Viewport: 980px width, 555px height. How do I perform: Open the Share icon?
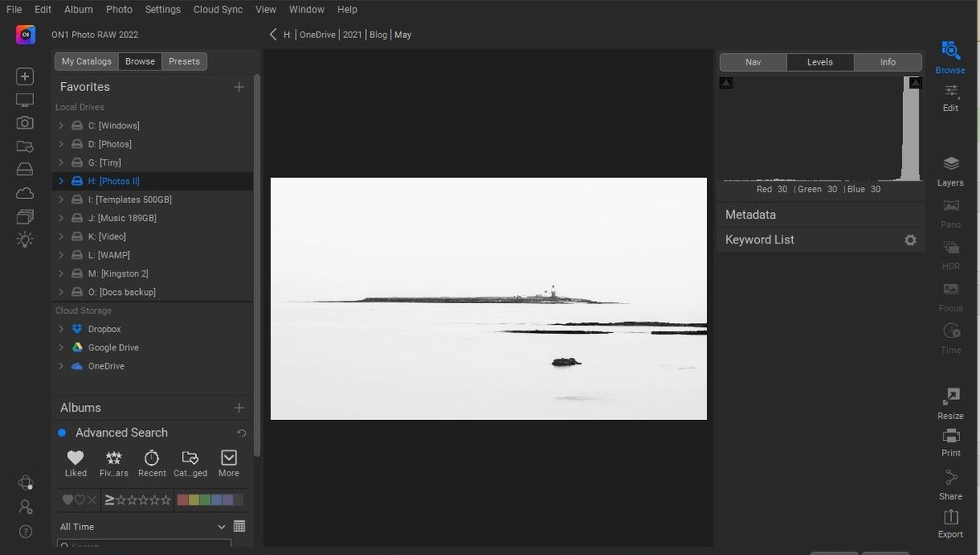pos(951,478)
